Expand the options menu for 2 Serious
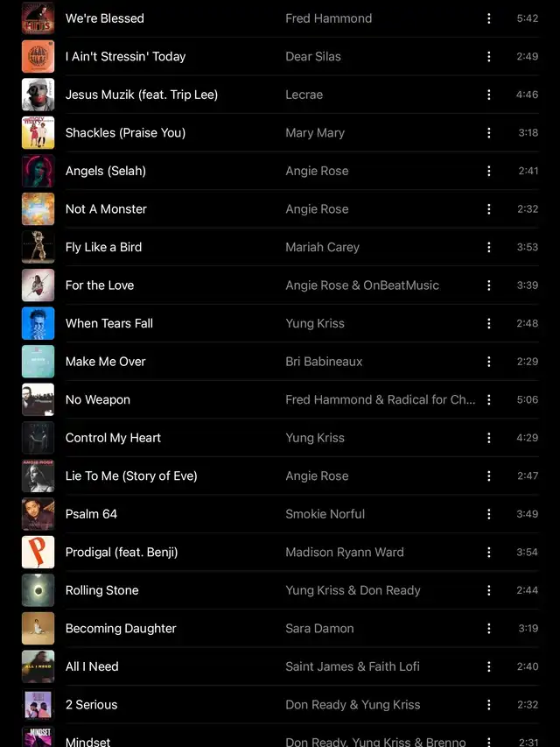Image resolution: width=560 pixels, height=747 pixels. [488, 705]
